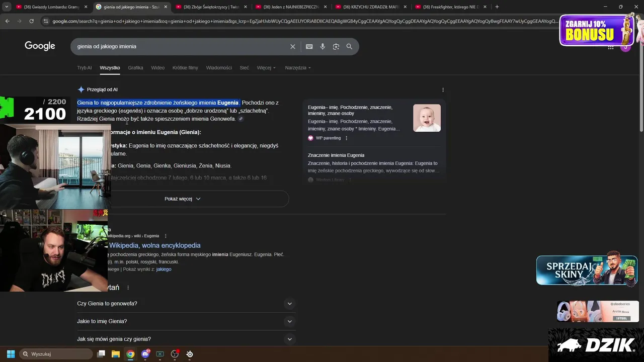Image resolution: width=644 pixels, height=362 pixels.
Task: Expand AI overview with Pokaż więcej
Action: click(x=183, y=199)
